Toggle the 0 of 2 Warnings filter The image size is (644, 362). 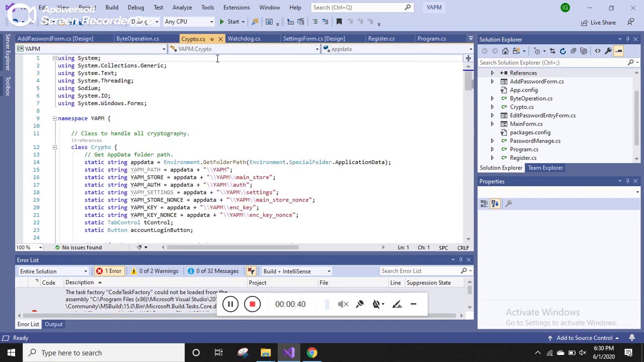154,271
